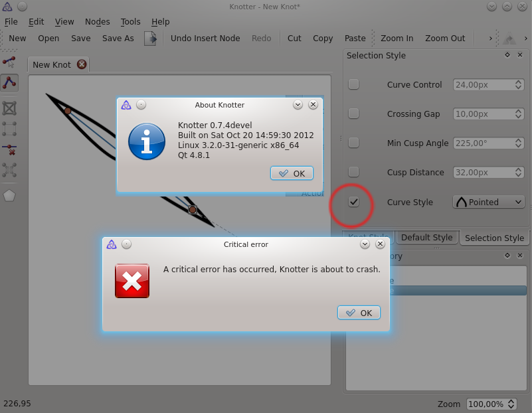Viewport: 532px width, 413px height.
Task: Close the About Knotter dialog window
Action: (313, 104)
